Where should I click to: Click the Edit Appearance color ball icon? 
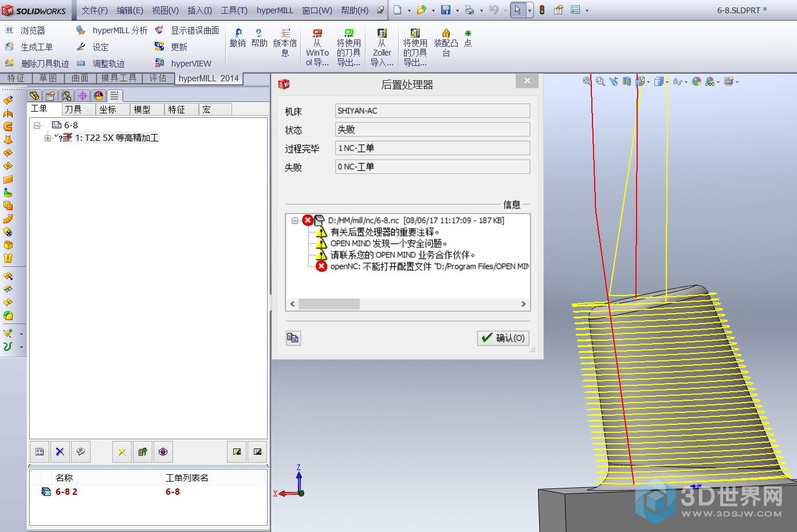tap(697, 81)
